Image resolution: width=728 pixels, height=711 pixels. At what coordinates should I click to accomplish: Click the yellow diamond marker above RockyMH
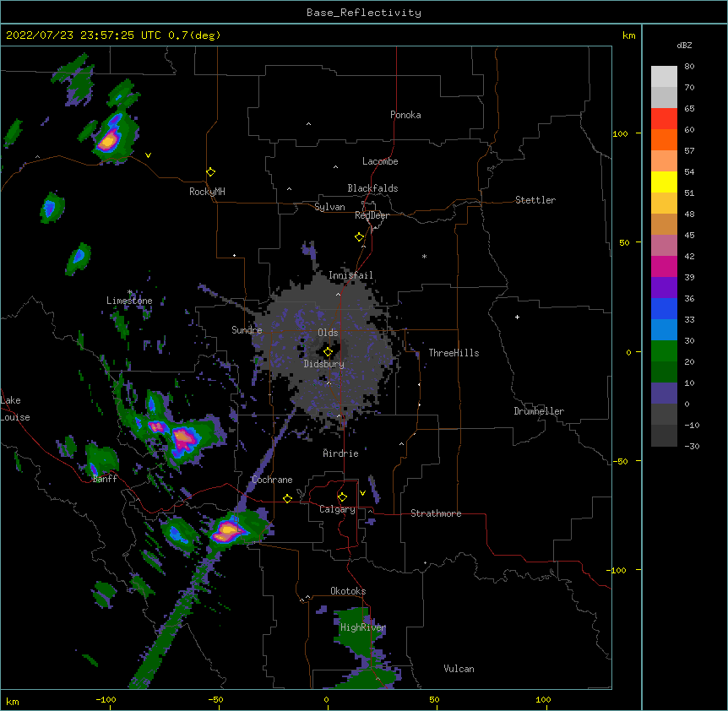(210, 172)
